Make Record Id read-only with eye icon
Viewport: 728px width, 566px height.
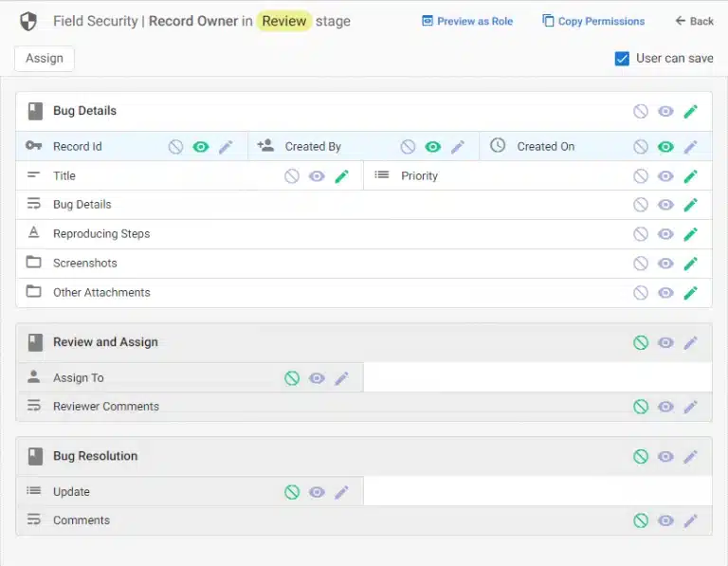pyautogui.click(x=201, y=147)
